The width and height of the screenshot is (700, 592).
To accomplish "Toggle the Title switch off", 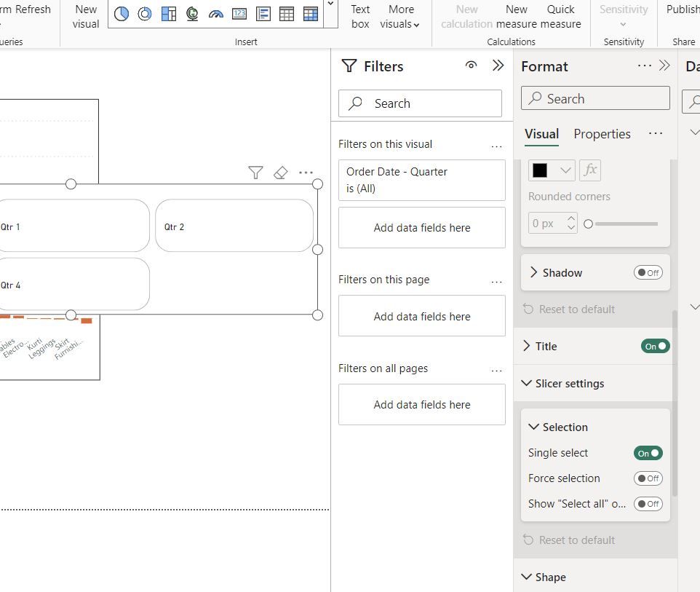I will 655,347.
